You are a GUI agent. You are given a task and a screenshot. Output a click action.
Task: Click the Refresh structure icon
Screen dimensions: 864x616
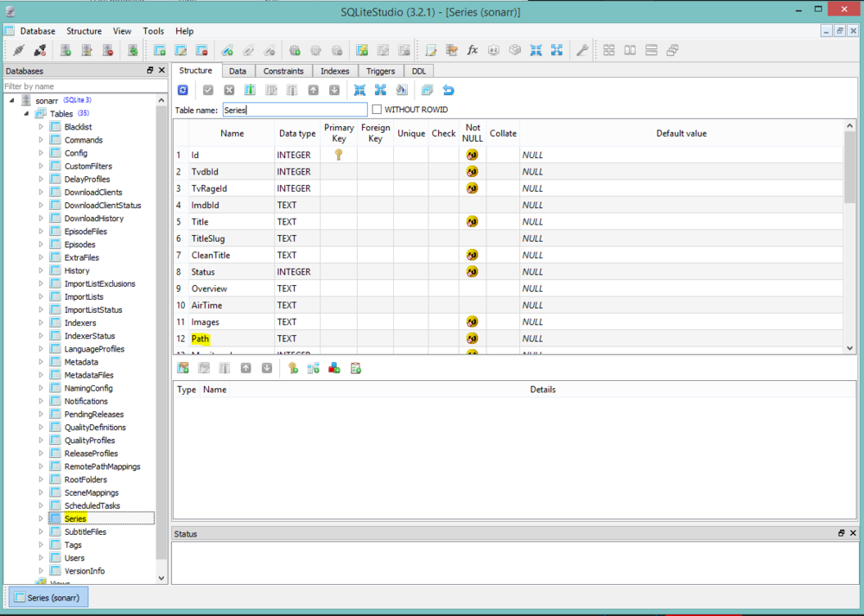pos(183,90)
